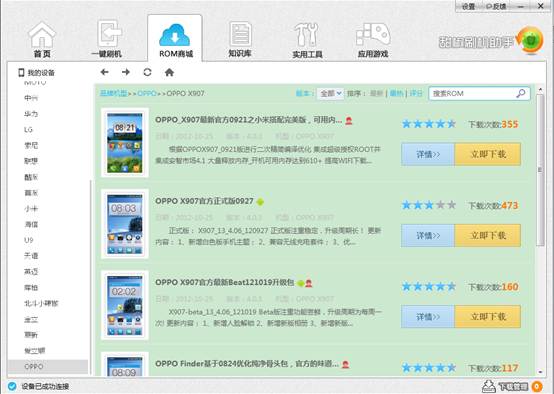Sort ROM list by 最热
Screen dimensions: 554x394
(396, 93)
